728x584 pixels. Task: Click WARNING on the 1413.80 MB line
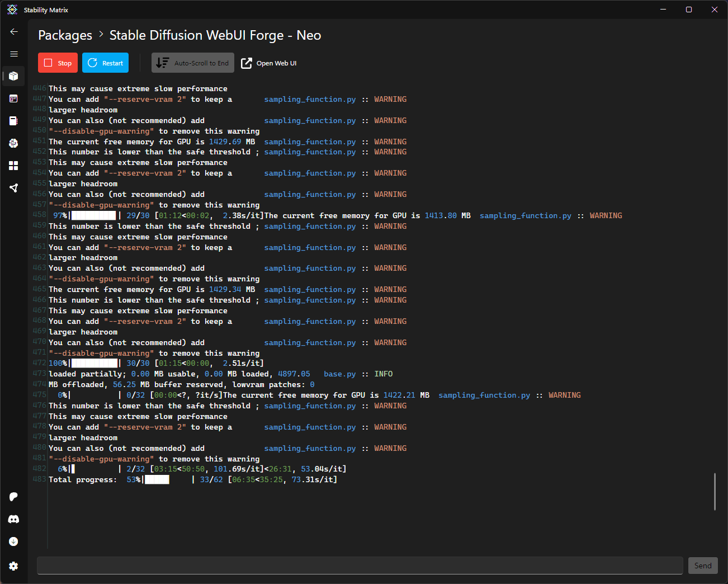[x=606, y=215]
